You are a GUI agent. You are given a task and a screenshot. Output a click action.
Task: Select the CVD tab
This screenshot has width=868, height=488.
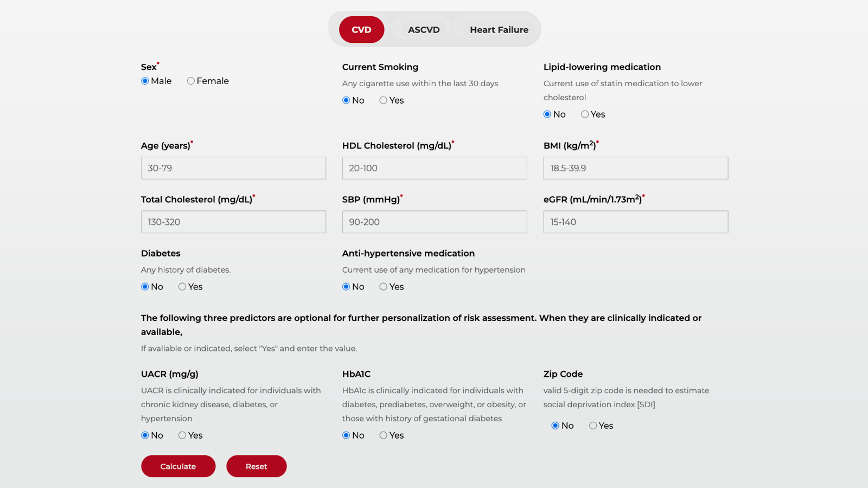361,30
